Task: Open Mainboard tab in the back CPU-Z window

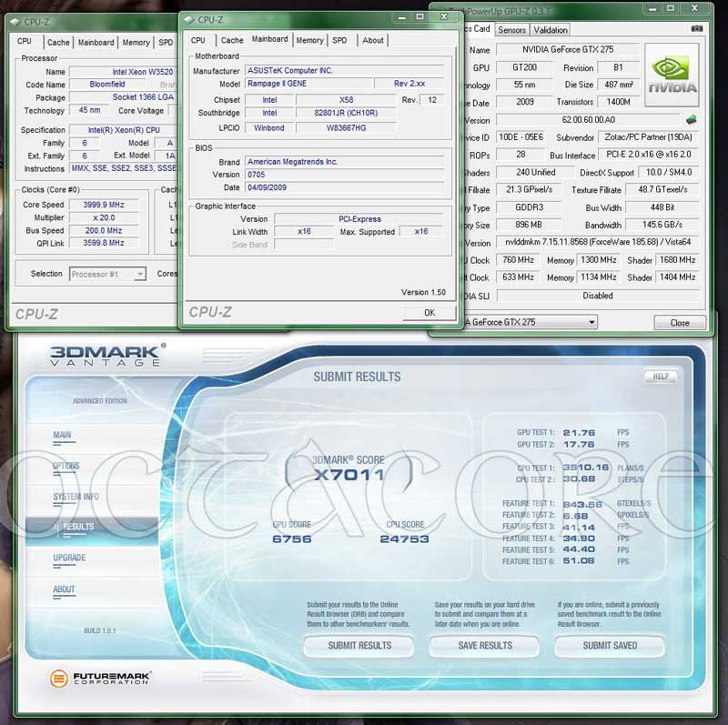Action: 96,43
